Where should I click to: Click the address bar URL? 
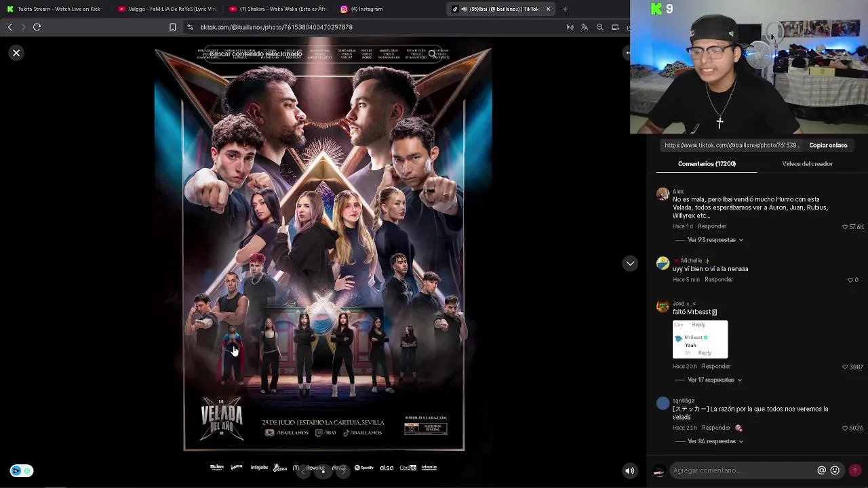(x=276, y=27)
